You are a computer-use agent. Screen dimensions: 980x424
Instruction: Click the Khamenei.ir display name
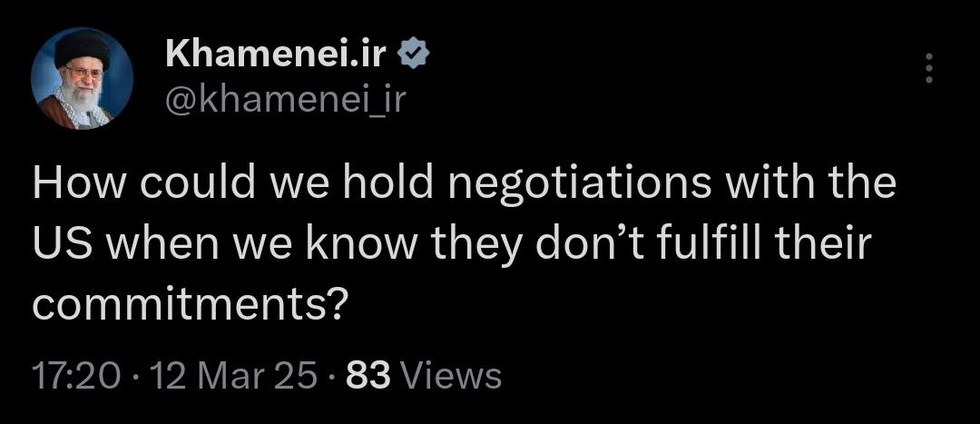(x=277, y=56)
